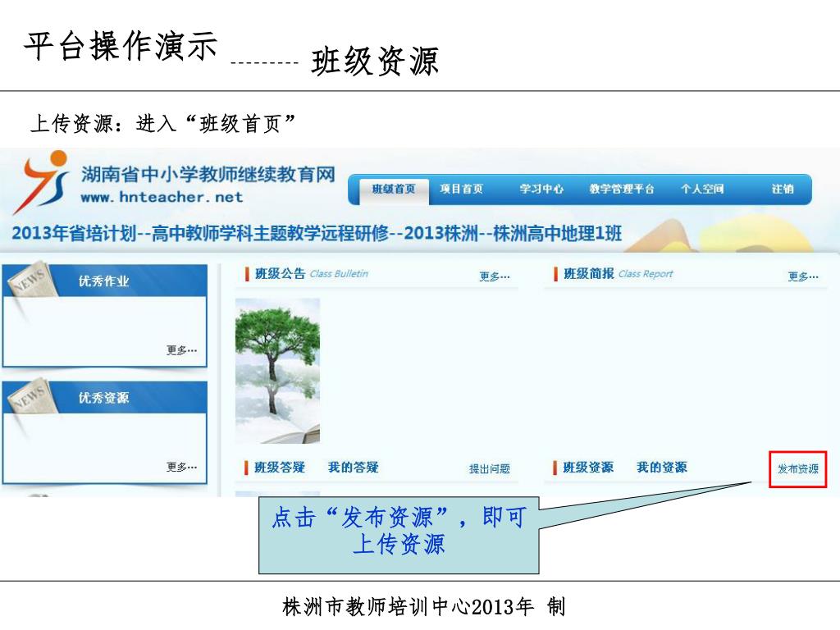Click the 株洲高中地理1班 class title banner
840x630 pixels.
(x=317, y=234)
